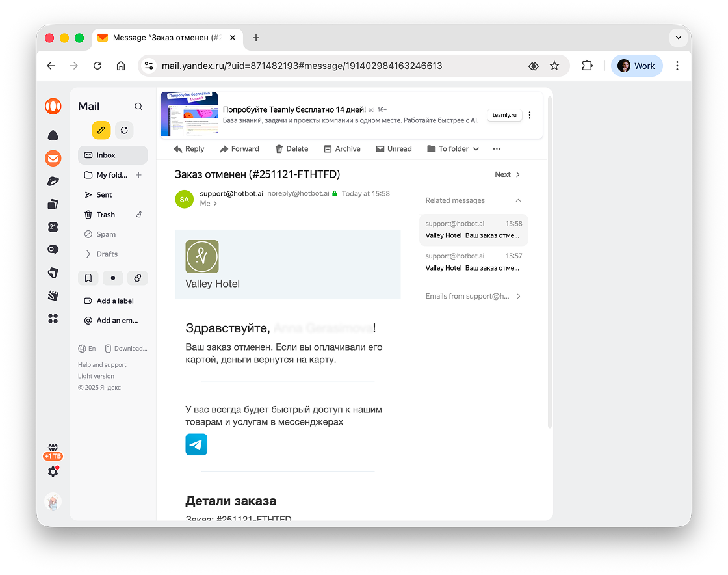Filter messages with attachments paperclip icon
The image size is (728, 575).
(137, 278)
